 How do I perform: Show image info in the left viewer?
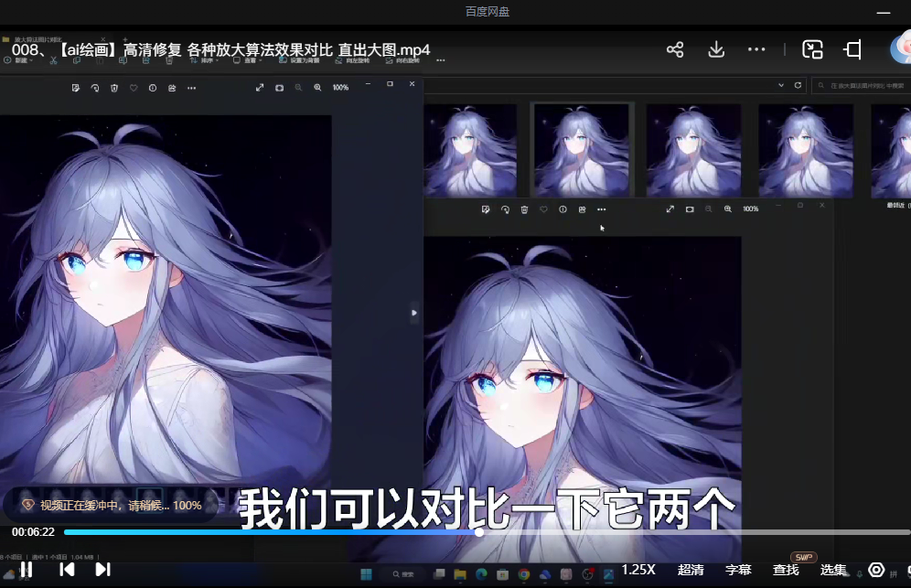coord(153,88)
